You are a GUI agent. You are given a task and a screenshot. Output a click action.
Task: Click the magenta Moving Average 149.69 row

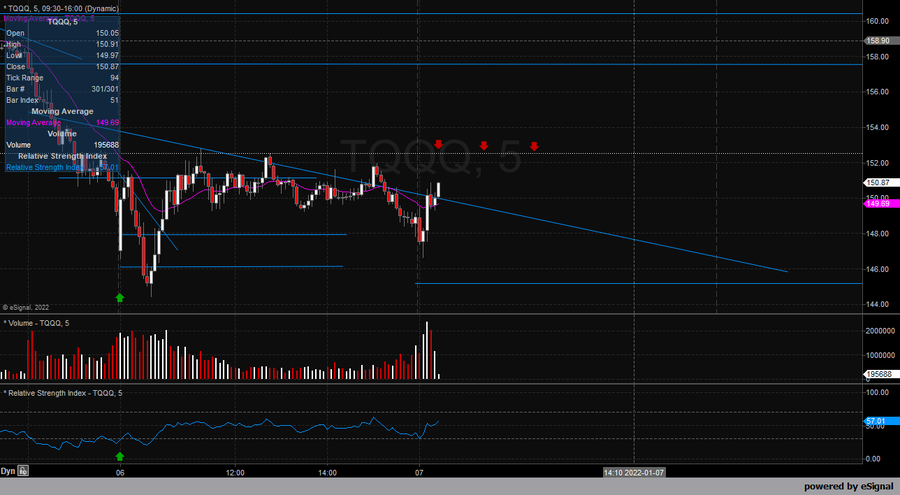[63, 123]
